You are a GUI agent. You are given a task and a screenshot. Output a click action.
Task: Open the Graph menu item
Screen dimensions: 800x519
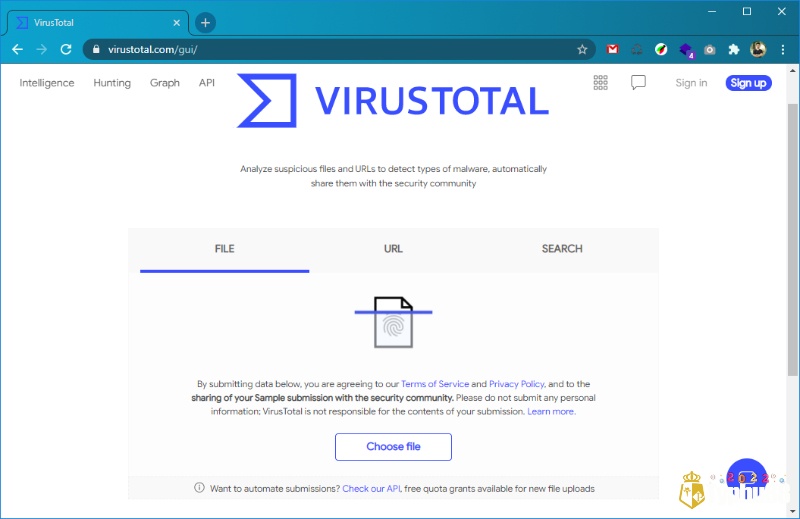165,83
